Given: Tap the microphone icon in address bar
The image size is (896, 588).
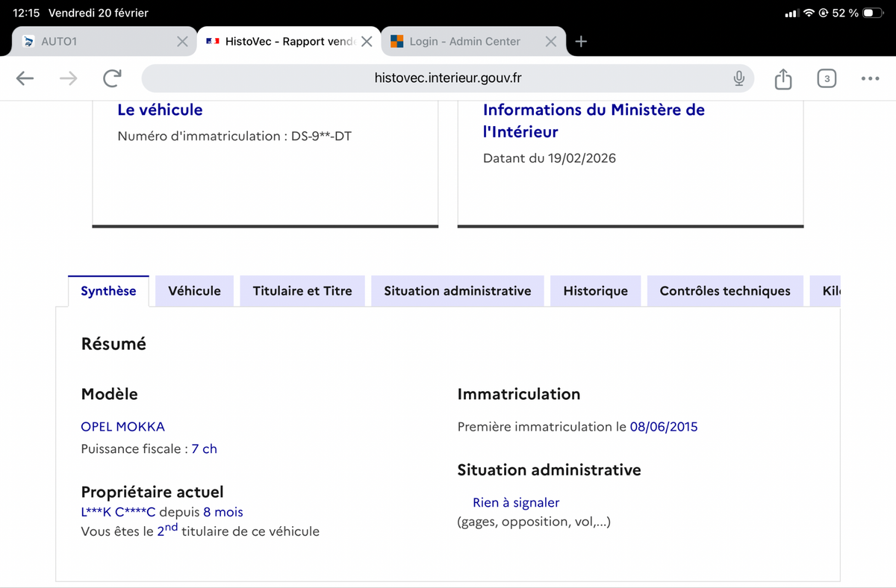Looking at the screenshot, I should tap(738, 78).
